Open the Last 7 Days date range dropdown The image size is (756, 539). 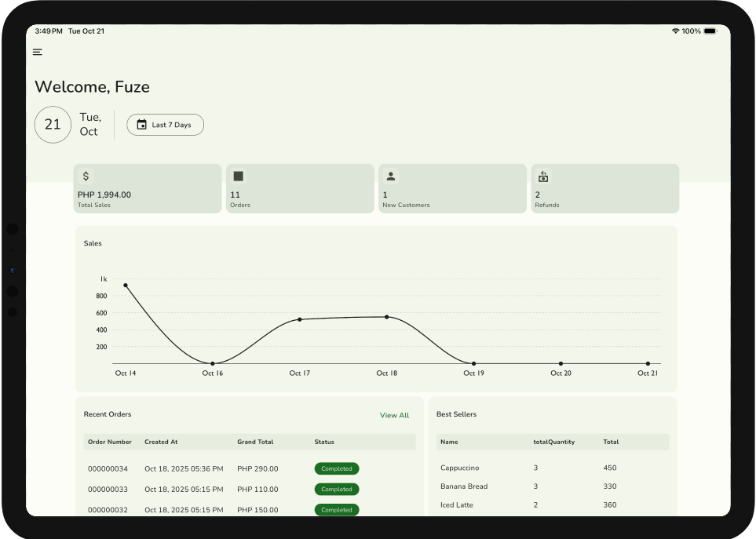166,125
